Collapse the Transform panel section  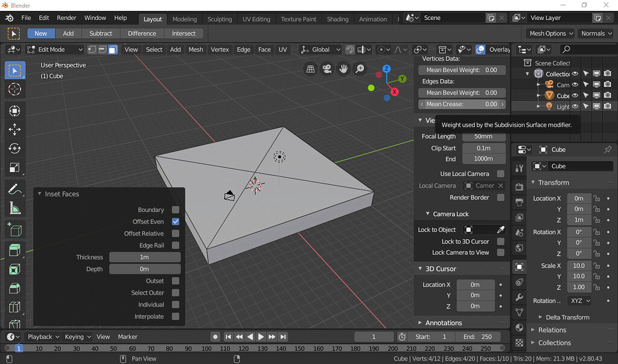click(553, 182)
